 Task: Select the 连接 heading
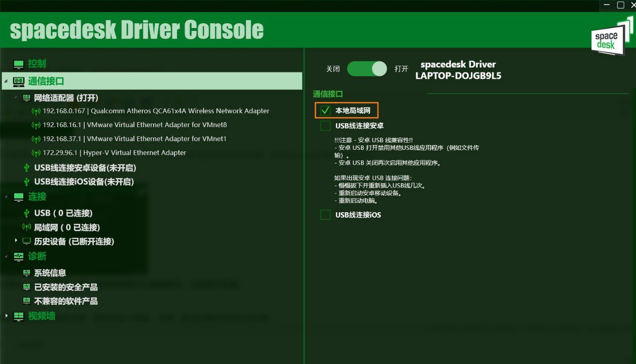(37, 197)
